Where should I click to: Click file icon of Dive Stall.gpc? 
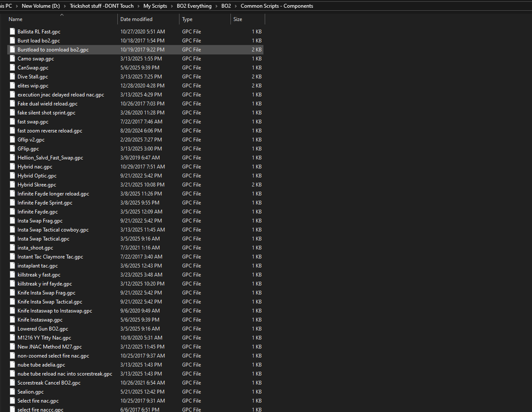pyautogui.click(x=12, y=76)
